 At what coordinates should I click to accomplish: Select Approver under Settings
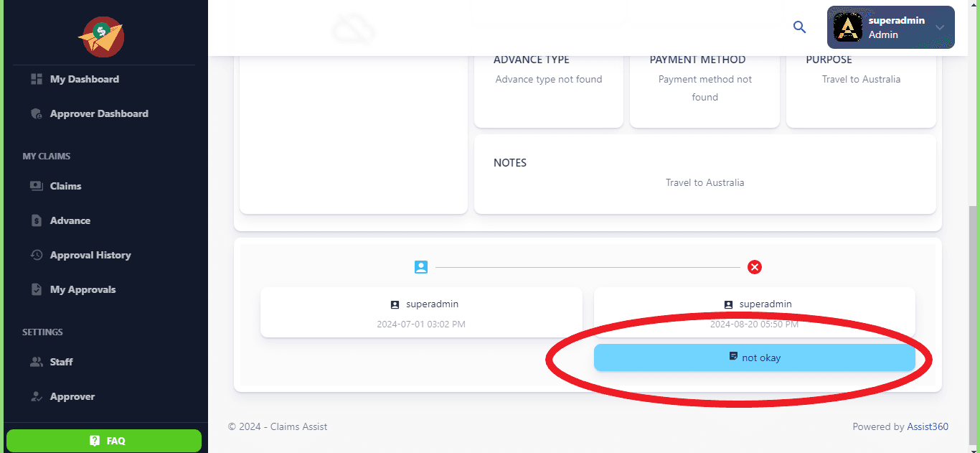[72, 396]
